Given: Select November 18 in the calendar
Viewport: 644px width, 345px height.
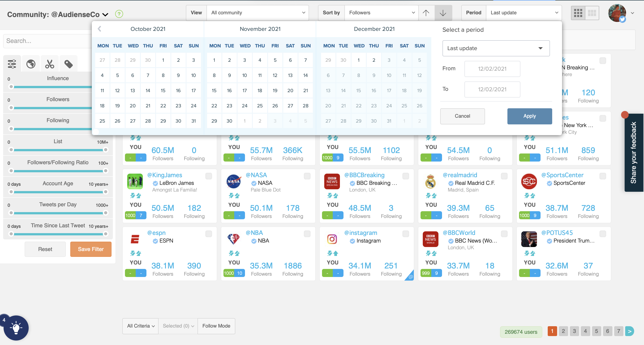Looking at the screenshot, I should coord(260,90).
